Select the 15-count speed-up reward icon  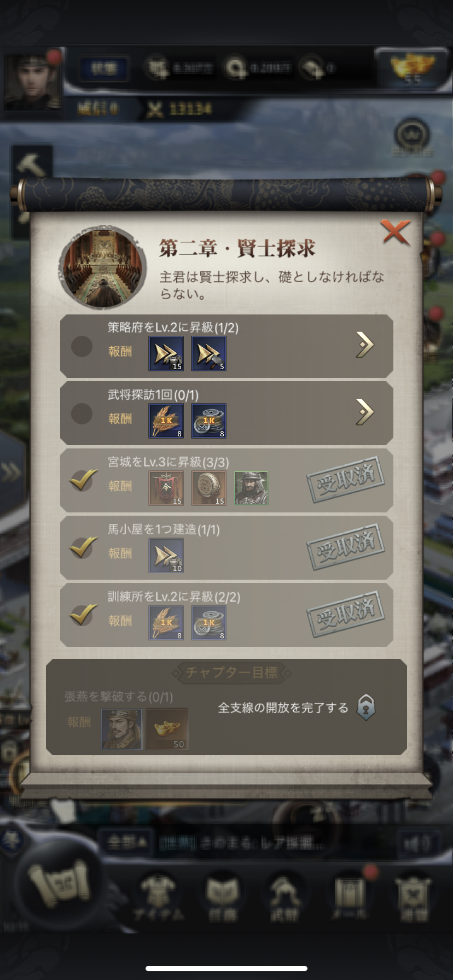[166, 353]
